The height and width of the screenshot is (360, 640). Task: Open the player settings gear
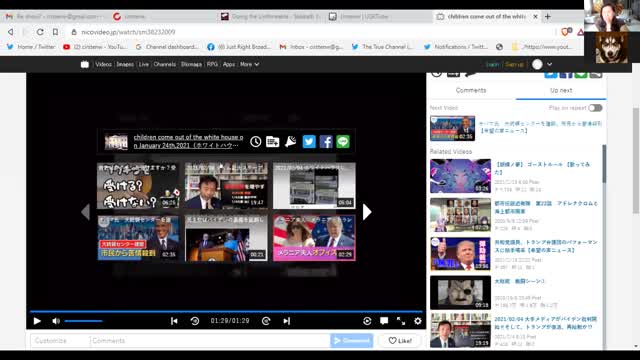tap(418, 321)
